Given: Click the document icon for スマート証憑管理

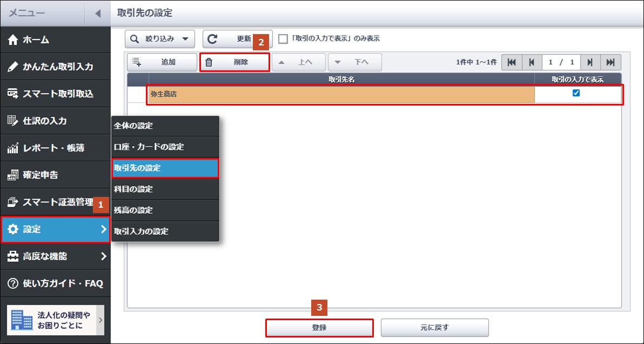Looking at the screenshot, I should coord(13,202).
